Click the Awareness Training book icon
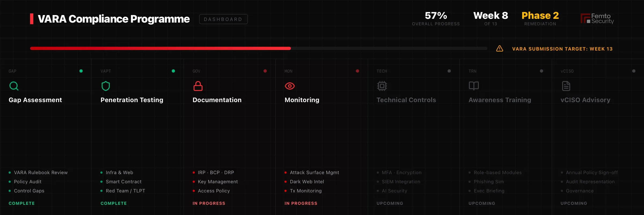The image size is (644, 215). tap(474, 86)
